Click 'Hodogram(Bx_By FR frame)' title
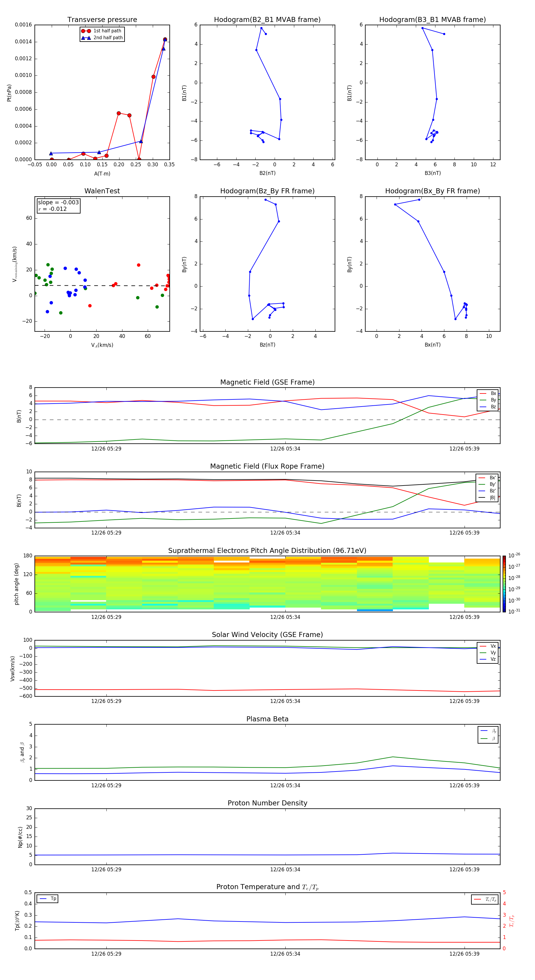The image size is (535, 980). pos(432,191)
